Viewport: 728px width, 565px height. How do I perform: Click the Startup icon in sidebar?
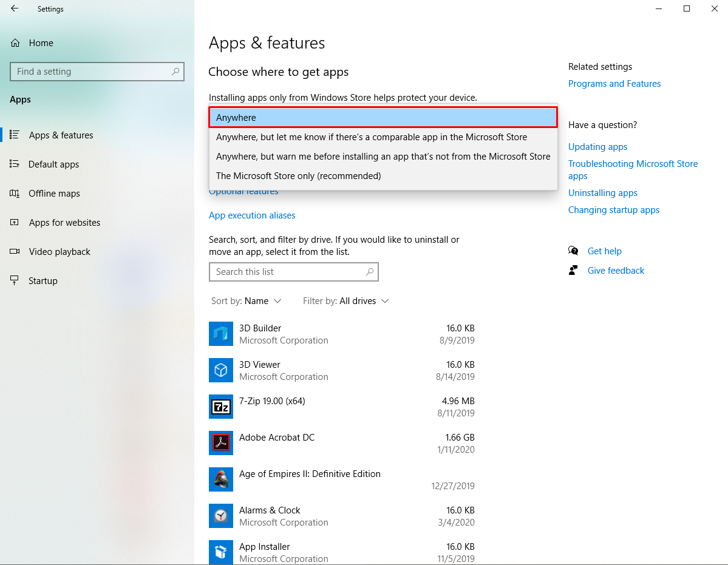(x=15, y=280)
